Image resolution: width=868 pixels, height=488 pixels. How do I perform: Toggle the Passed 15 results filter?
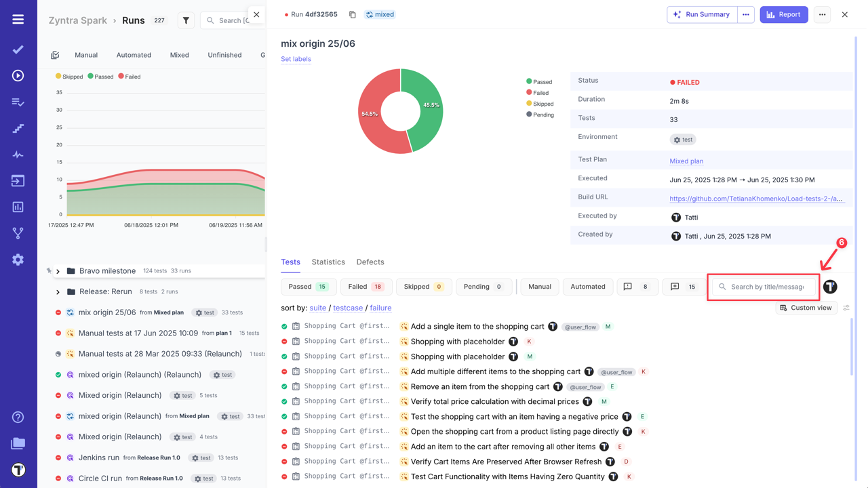click(309, 286)
